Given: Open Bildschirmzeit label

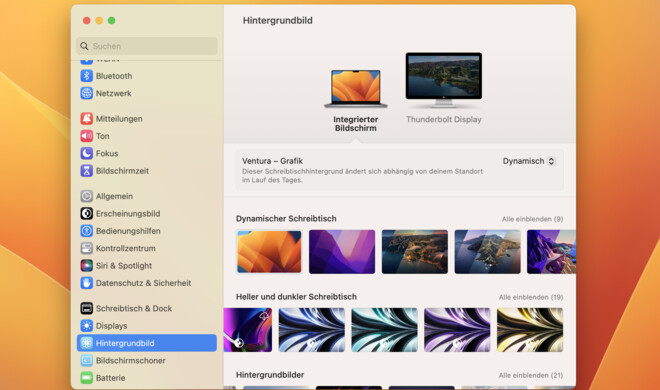Looking at the screenshot, I should tap(122, 171).
